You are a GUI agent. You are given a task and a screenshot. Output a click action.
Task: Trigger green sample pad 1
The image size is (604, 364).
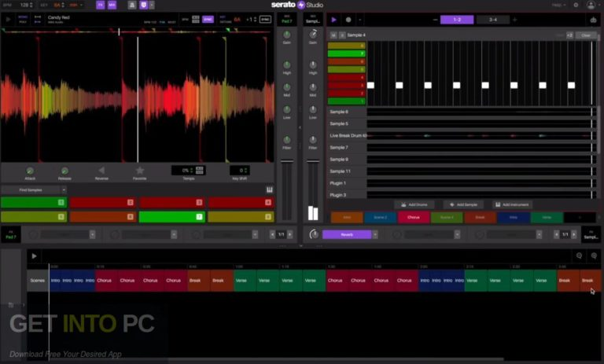[34, 203]
